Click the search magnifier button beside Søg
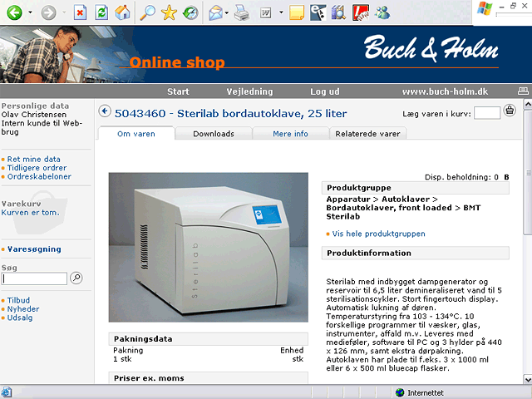The image size is (532, 399). point(76,278)
